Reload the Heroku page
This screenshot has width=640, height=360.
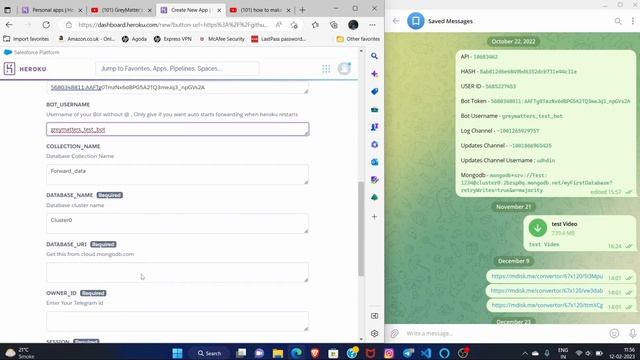click(46, 25)
